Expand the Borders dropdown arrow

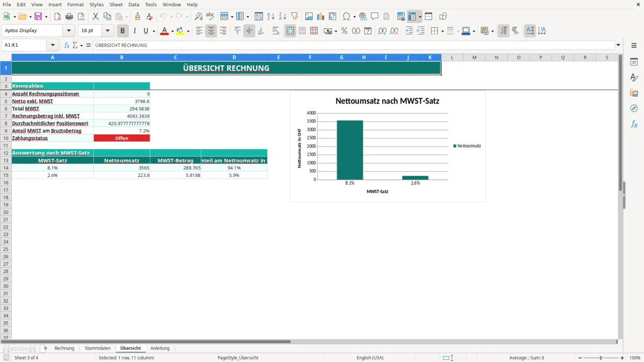pyautogui.click(x=442, y=31)
